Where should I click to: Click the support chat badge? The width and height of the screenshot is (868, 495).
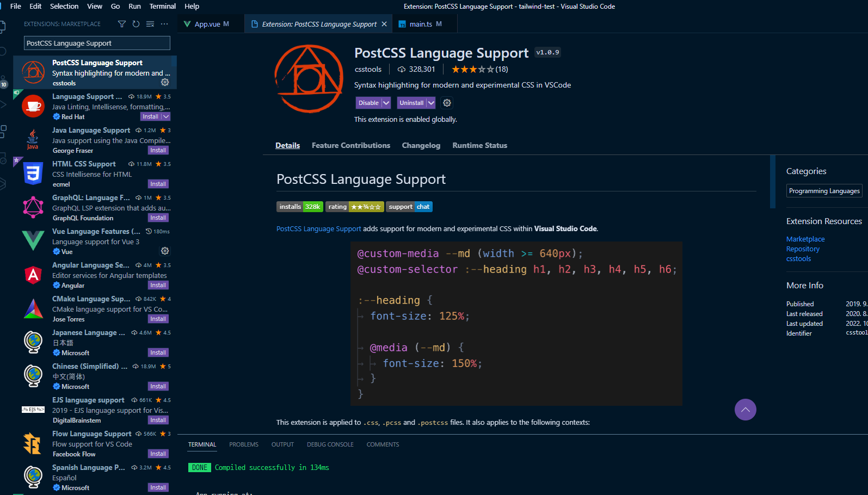409,207
